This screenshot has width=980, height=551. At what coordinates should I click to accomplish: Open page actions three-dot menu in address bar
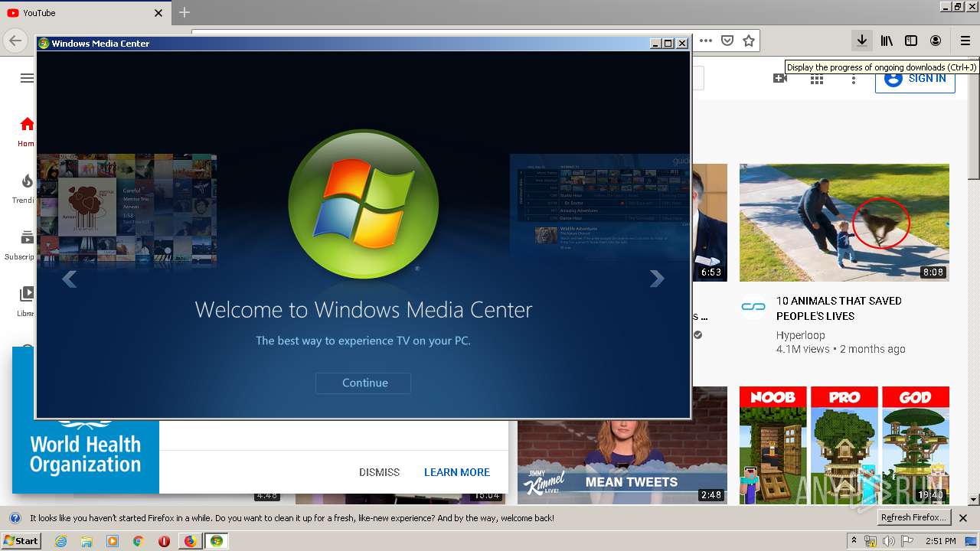[706, 41]
